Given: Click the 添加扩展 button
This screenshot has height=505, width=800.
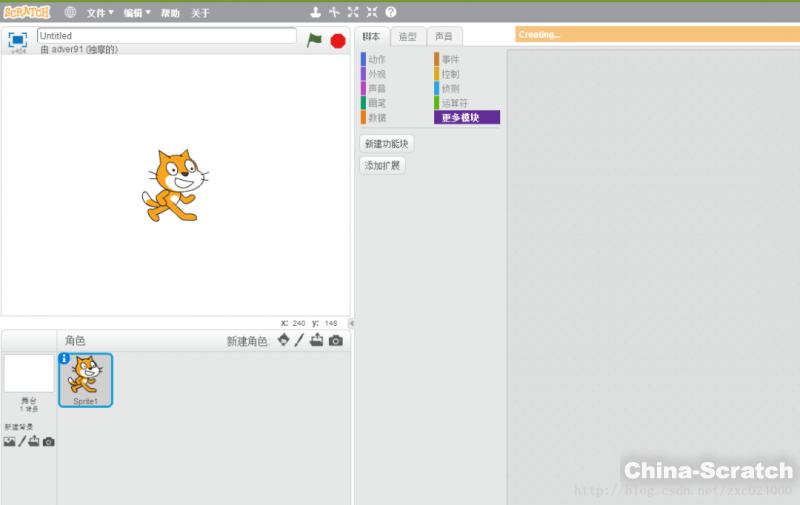Looking at the screenshot, I should (x=382, y=165).
